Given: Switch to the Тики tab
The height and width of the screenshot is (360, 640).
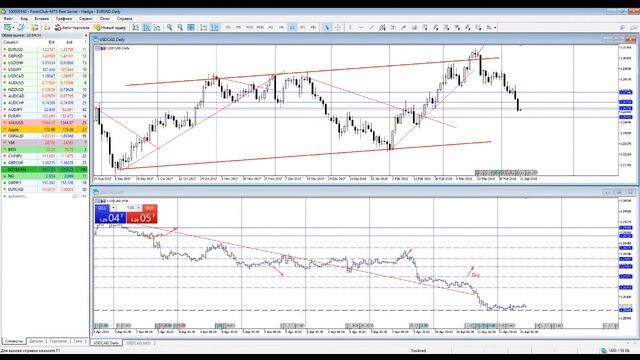Looking at the screenshot, I should click(78, 341).
